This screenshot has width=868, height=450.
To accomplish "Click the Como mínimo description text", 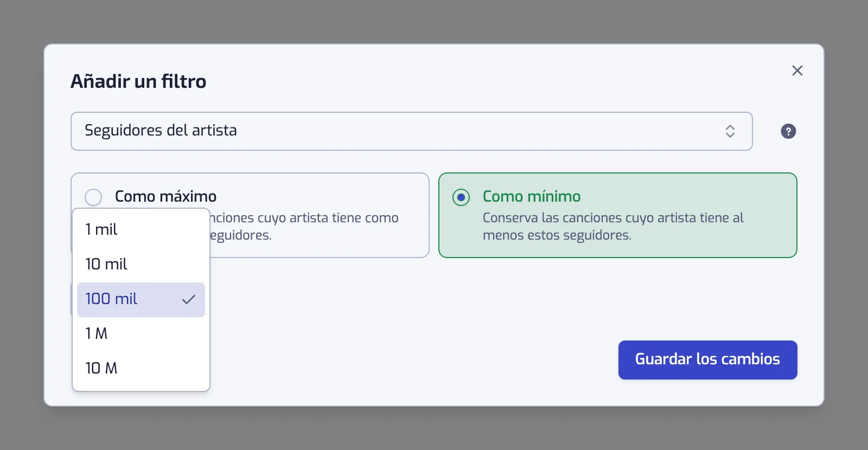I will point(613,227).
